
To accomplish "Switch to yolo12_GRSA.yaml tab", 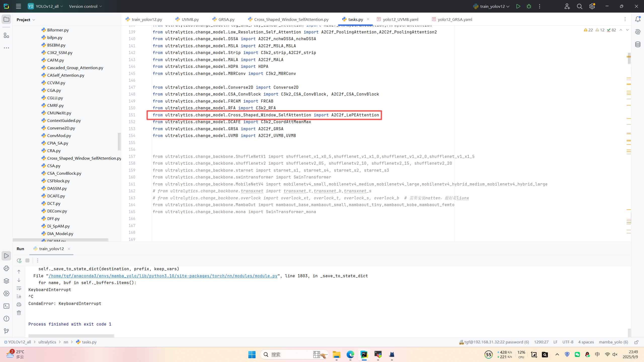I will click(455, 19).
